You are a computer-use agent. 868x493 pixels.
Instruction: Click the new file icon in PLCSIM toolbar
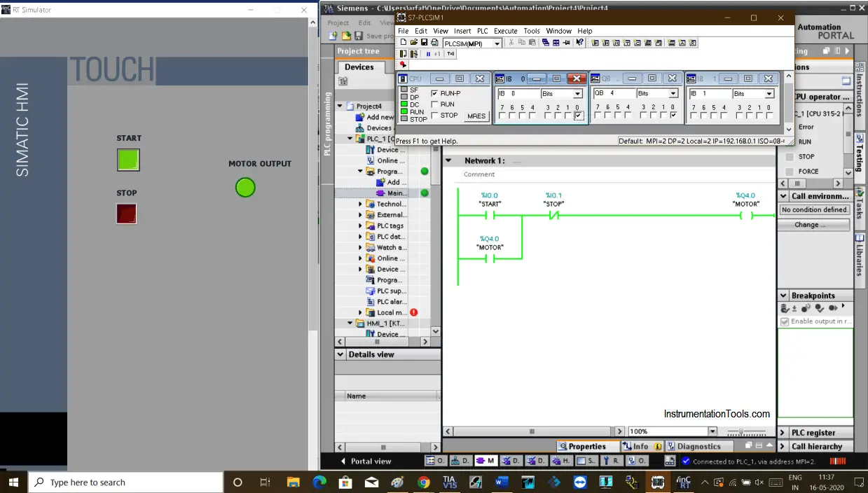pos(404,43)
